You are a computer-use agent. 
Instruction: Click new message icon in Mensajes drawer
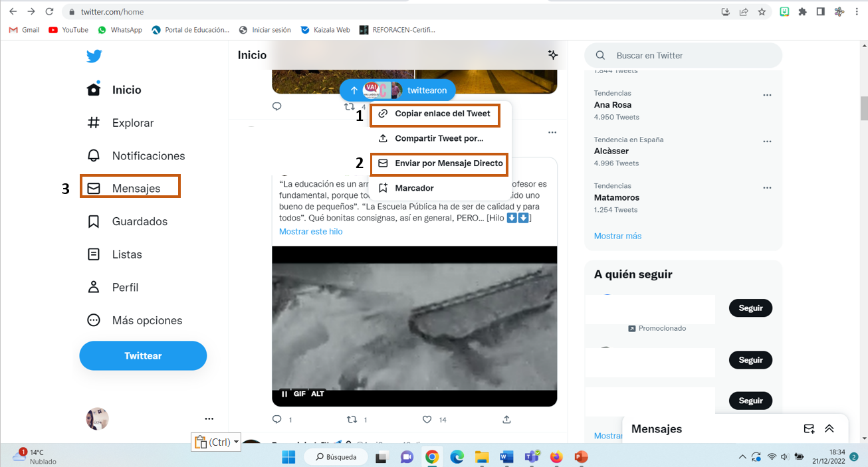point(809,428)
